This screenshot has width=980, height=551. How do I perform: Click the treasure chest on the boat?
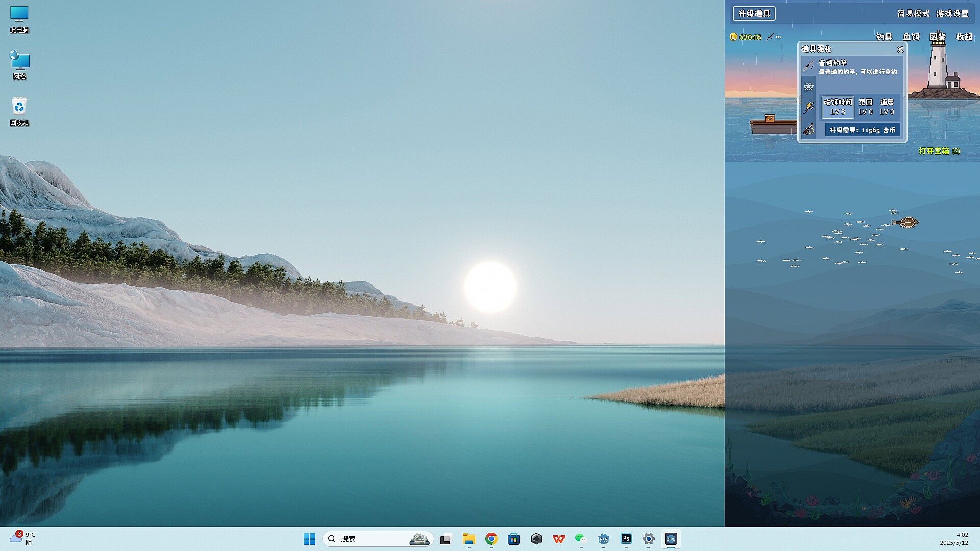(769, 119)
